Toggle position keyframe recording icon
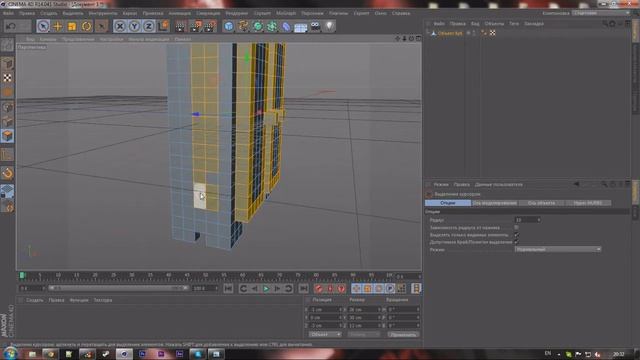Screen dimensions: 640x360 tap(356, 289)
